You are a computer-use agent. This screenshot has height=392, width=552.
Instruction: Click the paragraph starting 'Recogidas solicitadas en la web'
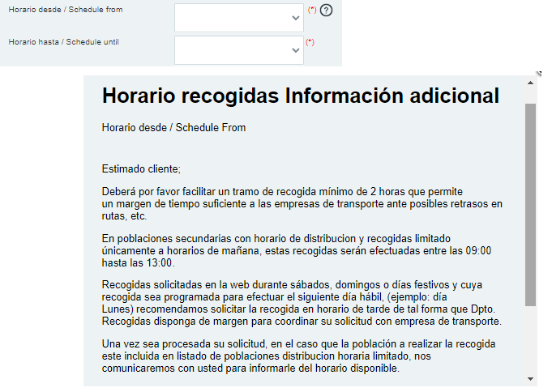tap(302, 303)
